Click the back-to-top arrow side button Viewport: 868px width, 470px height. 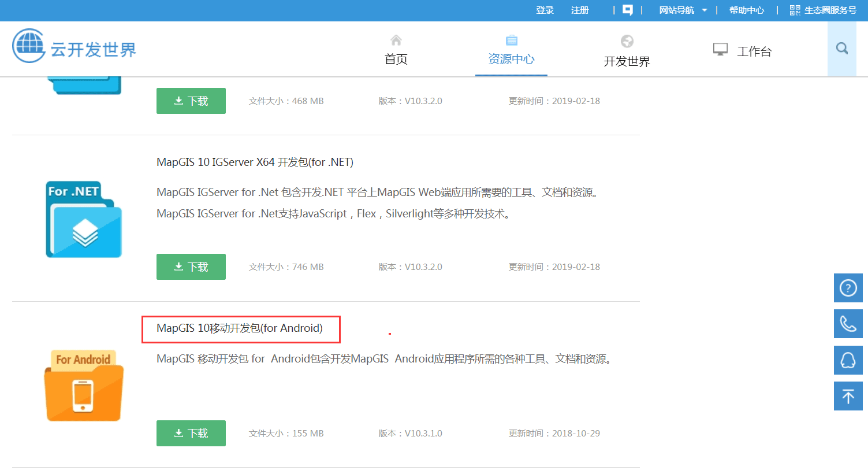click(848, 396)
